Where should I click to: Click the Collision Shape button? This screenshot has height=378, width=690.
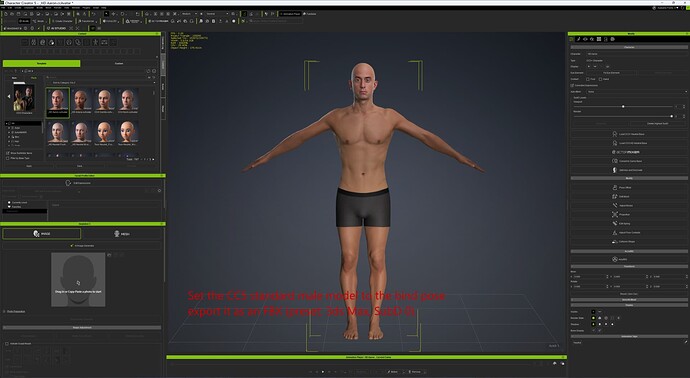(629, 242)
